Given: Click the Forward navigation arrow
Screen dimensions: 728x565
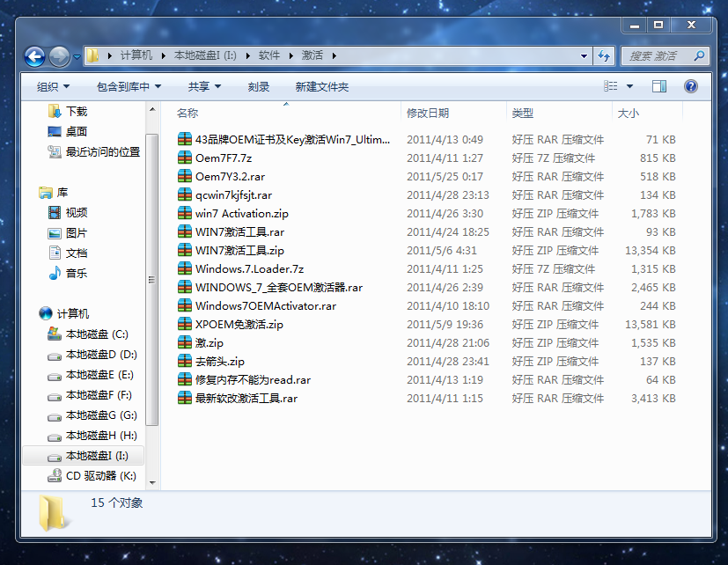Looking at the screenshot, I should 58,55.
